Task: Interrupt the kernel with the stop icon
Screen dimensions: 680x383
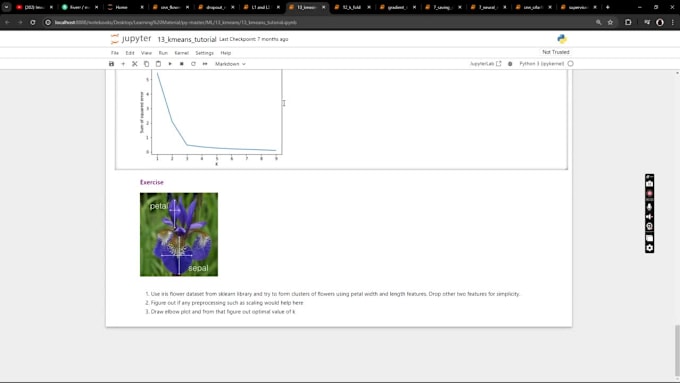Action: 182,64
